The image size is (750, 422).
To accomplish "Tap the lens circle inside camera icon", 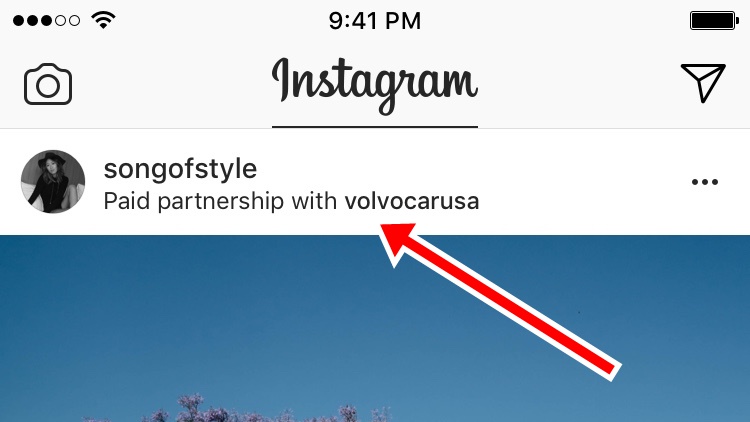I will click(48, 86).
